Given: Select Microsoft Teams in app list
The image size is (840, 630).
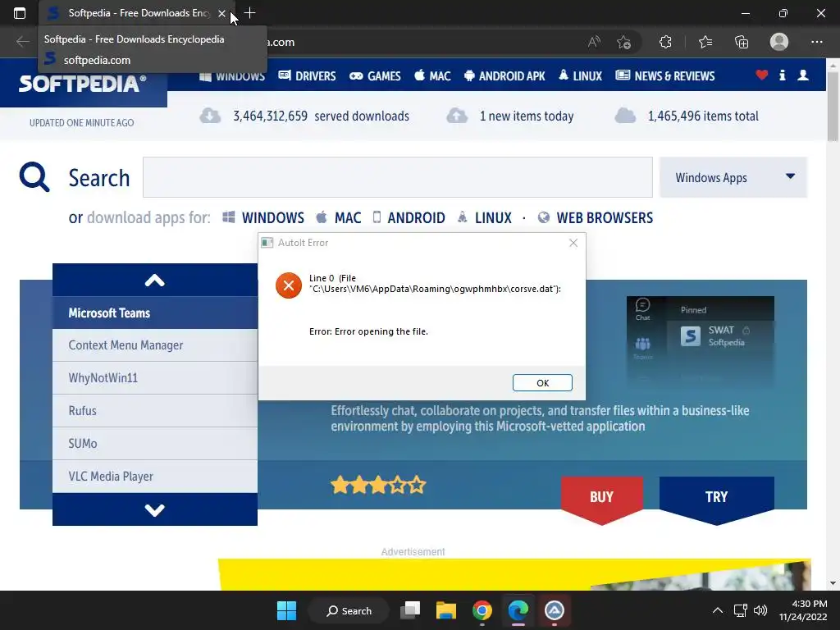Looking at the screenshot, I should 155,313.
